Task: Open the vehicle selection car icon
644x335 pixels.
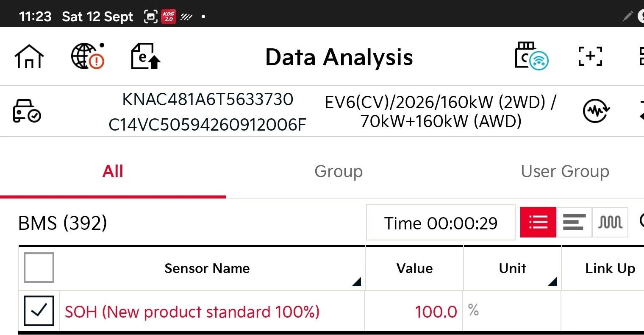Action: click(x=27, y=111)
